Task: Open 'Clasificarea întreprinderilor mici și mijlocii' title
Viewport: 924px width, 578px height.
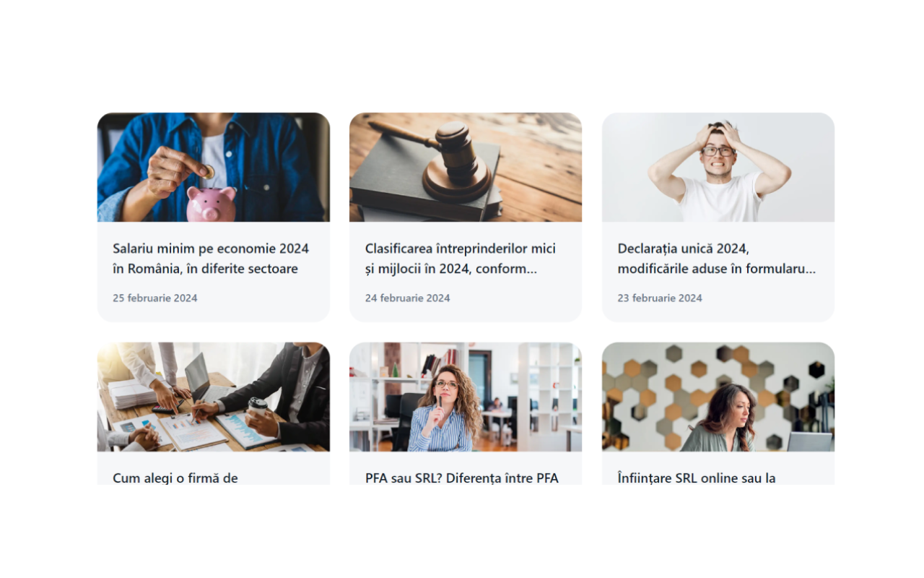Action: (461, 259)
